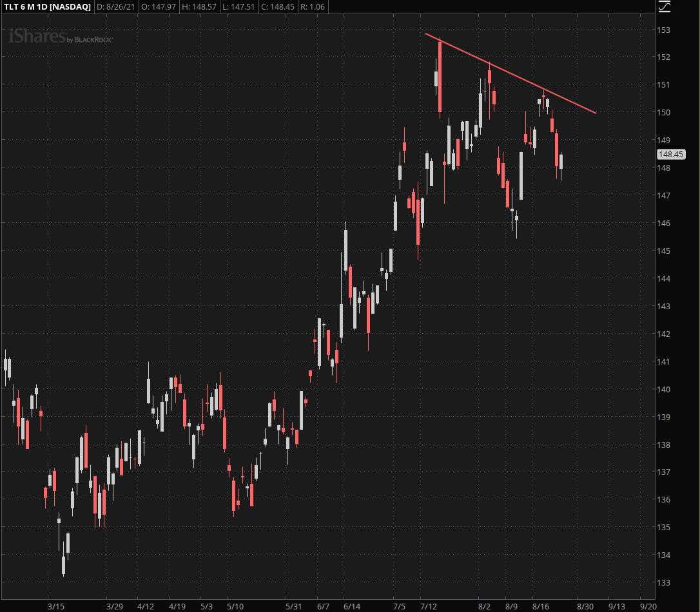700x612 pixels.
Task: Click the R: 1.06 range value
Action: pos(313,6)
